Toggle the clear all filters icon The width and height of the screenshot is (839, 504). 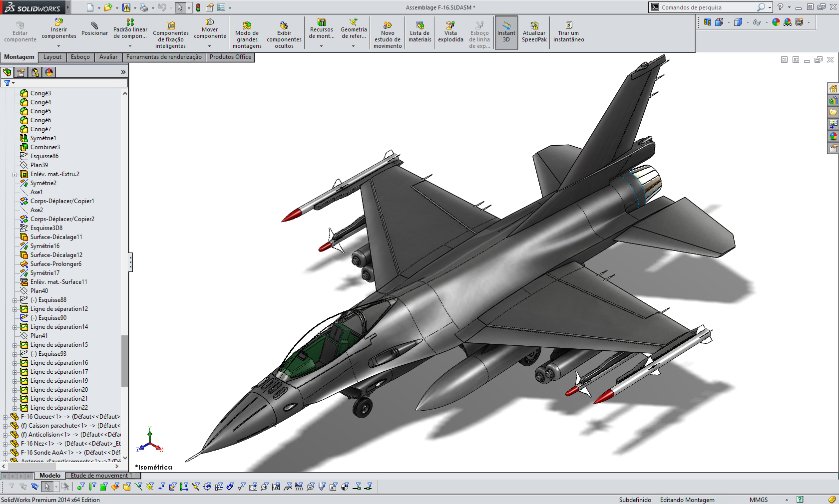pyautogui.click(x=23, y=487)
